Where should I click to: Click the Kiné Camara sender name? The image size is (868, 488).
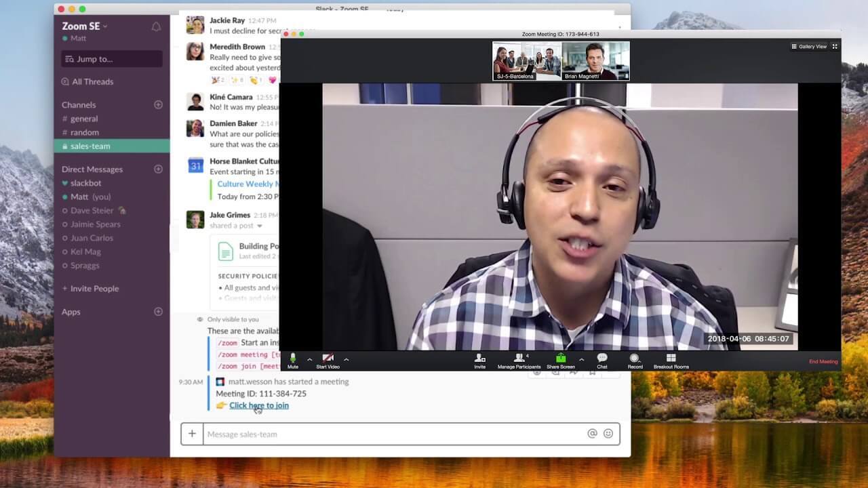(x=231, y=97)
